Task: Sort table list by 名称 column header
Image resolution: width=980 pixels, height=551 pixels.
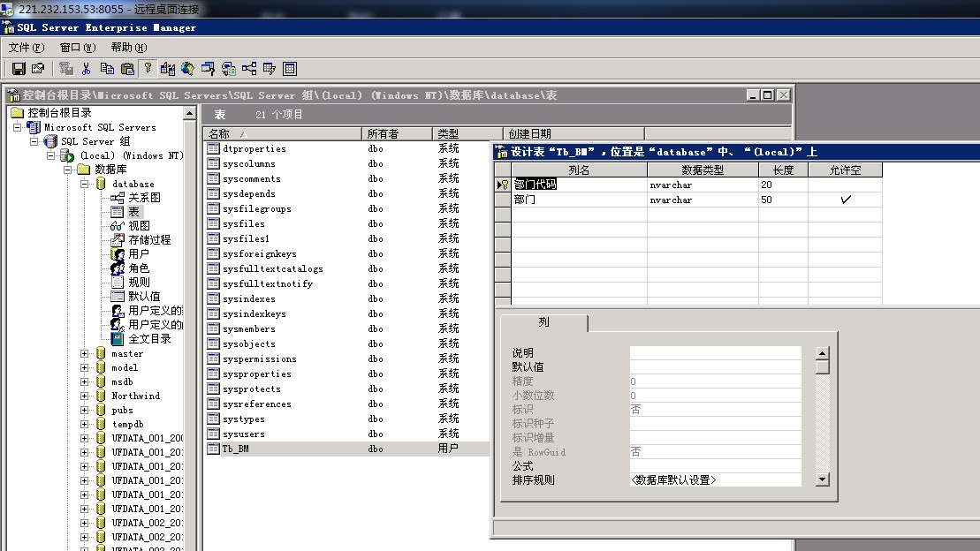Action: click(x=283, y=133)
